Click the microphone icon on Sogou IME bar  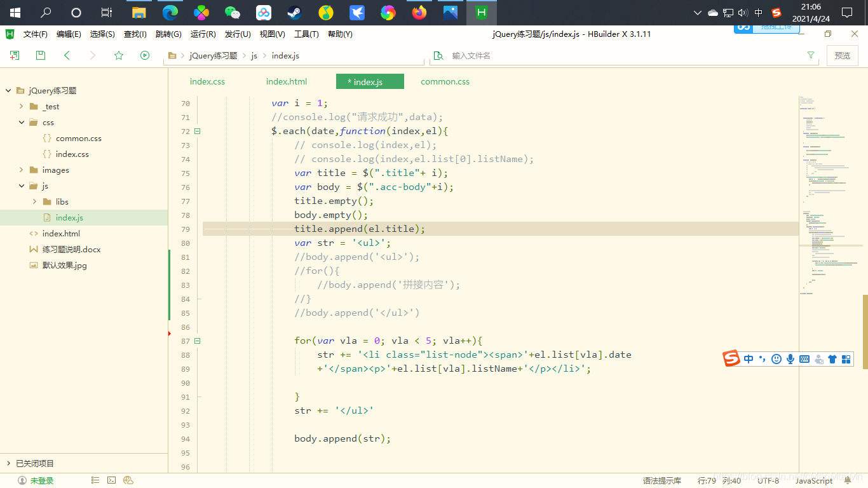(790, 359)
